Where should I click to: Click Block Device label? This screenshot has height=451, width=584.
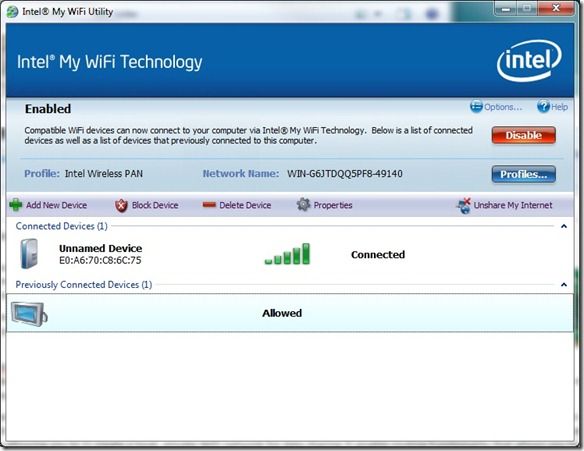155,205
